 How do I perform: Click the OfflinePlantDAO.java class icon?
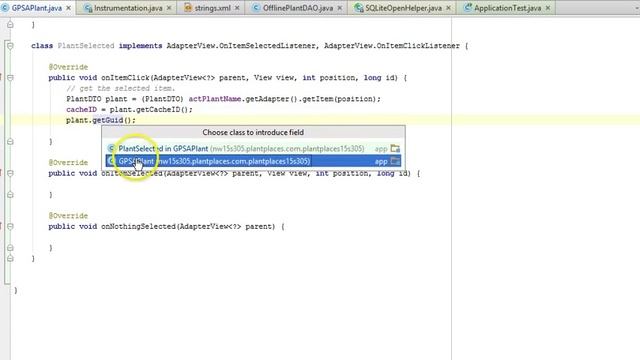256,8
